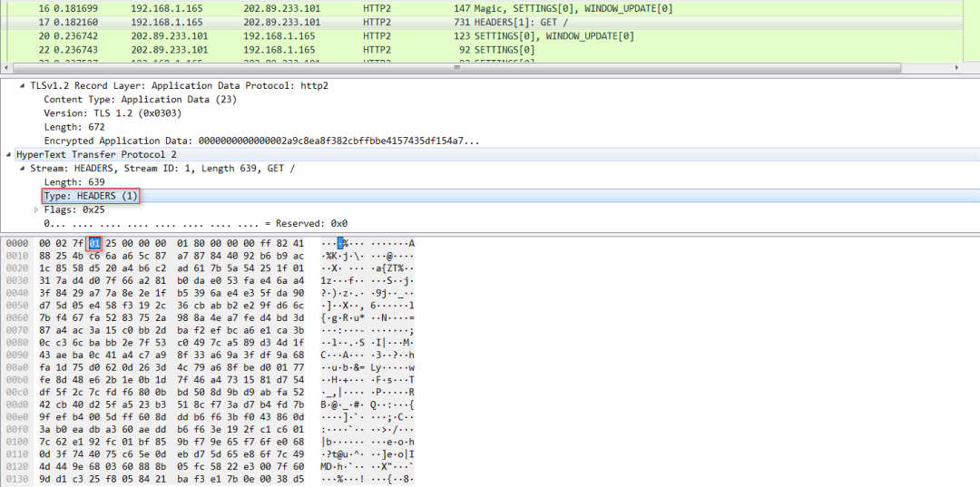The height and width of the screenshot is (487, 980).
Task: Click hex offset 0100 row label
Action: [15, 443]
